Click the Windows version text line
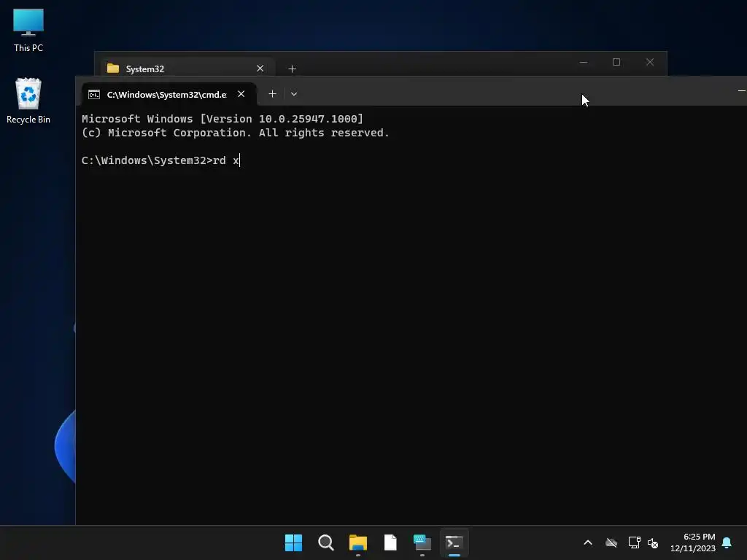Image resolution: width=747 pixels, height=560 pixels. [x=222, y=119]
